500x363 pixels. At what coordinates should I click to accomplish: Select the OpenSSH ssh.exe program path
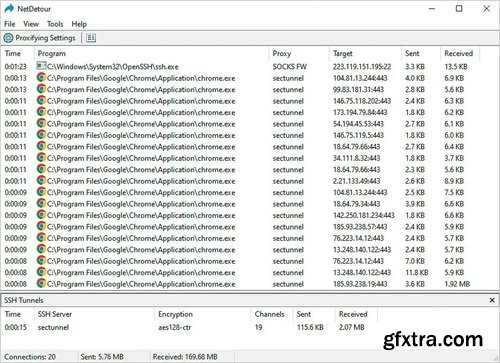pos(113,67)
